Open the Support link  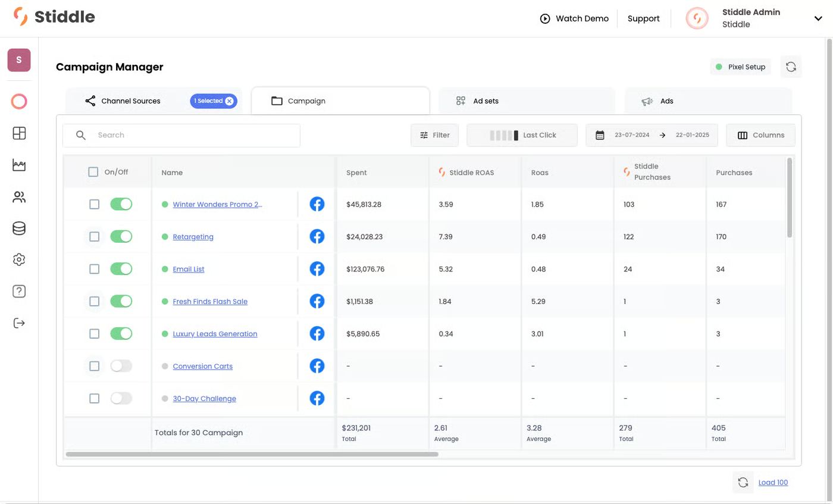coord(644,18)
